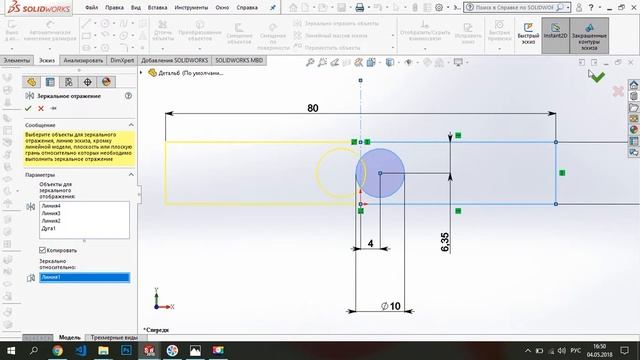Select Дуга1 in mirror entities list
This screenshot has width=640, height=360.
coord(49,228)
